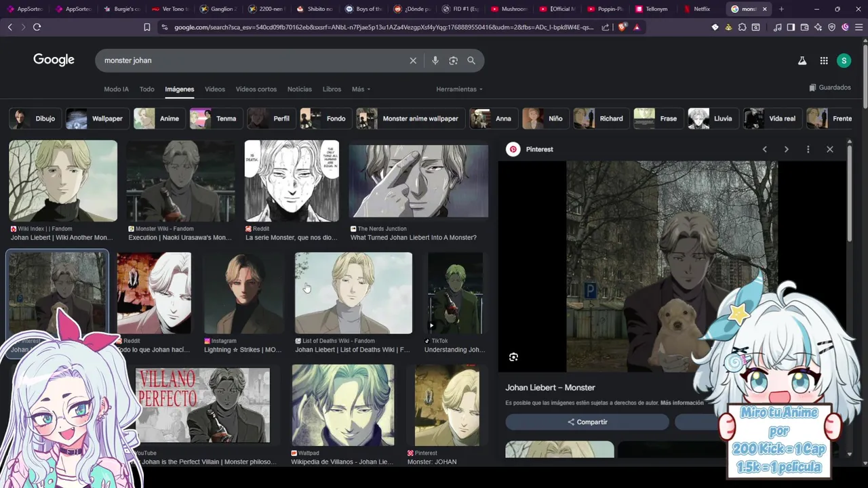Select the Tenma filter chip

[x=217, y=119]
